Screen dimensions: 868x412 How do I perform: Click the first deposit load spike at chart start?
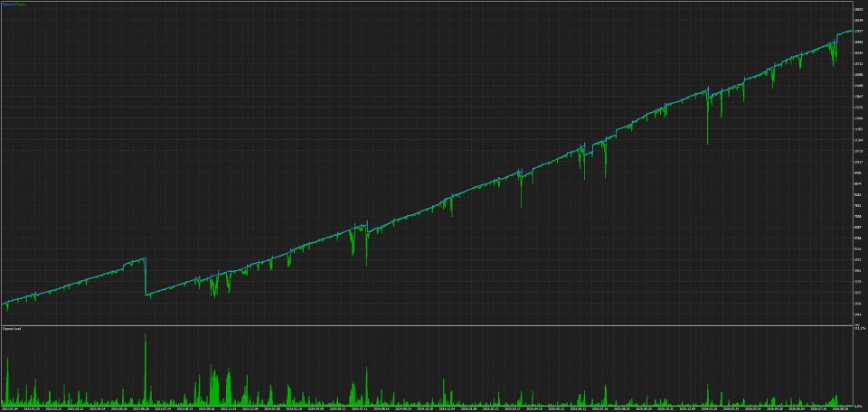coord(8,380)
